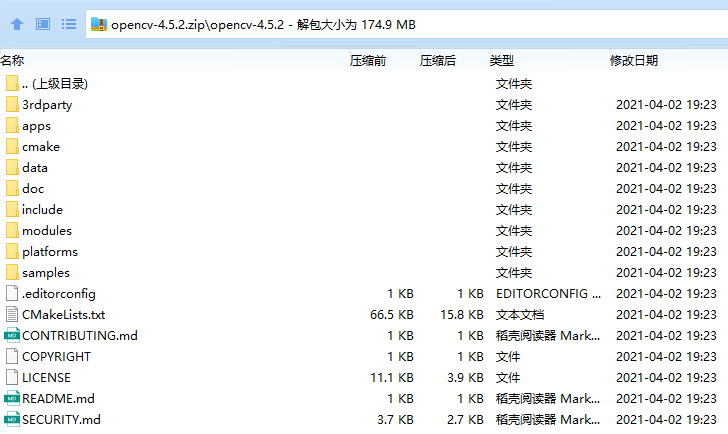The height and width of the screenshot is (434, 728).
Task: Click the 'apps' folder name
Action: pyautogui.click(x=36, y=126)
